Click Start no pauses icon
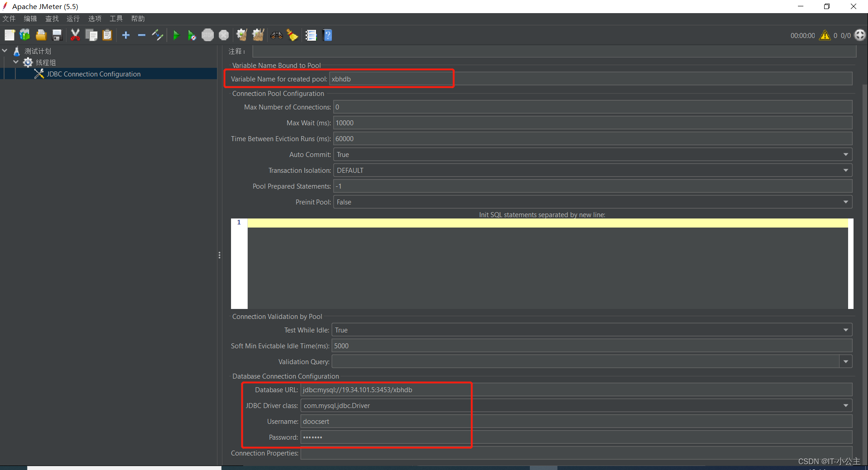Viewport: 868px width, 470px height. point(192,35)
